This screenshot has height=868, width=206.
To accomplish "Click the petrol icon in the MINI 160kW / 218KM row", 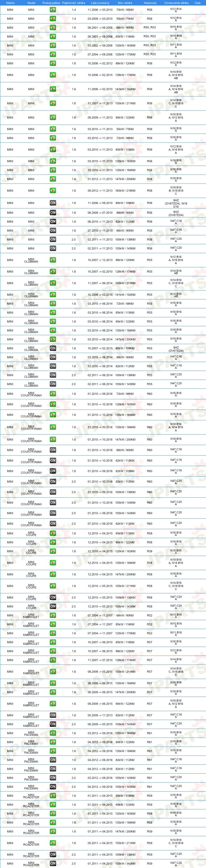I will coord(53,191).
